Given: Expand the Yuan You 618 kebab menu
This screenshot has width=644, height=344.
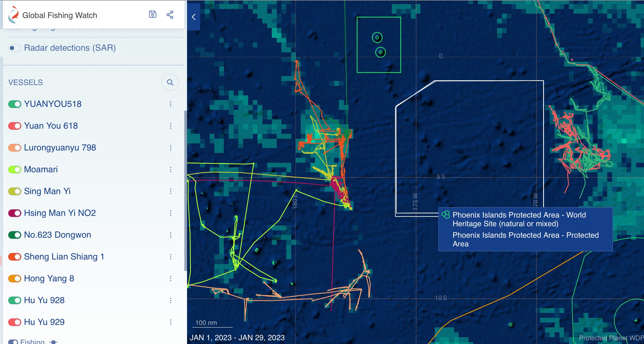Looking at the screenshot, I should click(x=171, y=126).
